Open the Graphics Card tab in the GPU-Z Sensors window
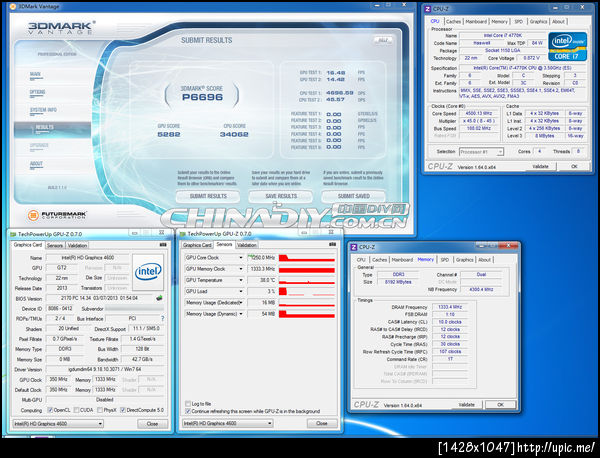Screen dimensions: 600x458 click(197, 245)
